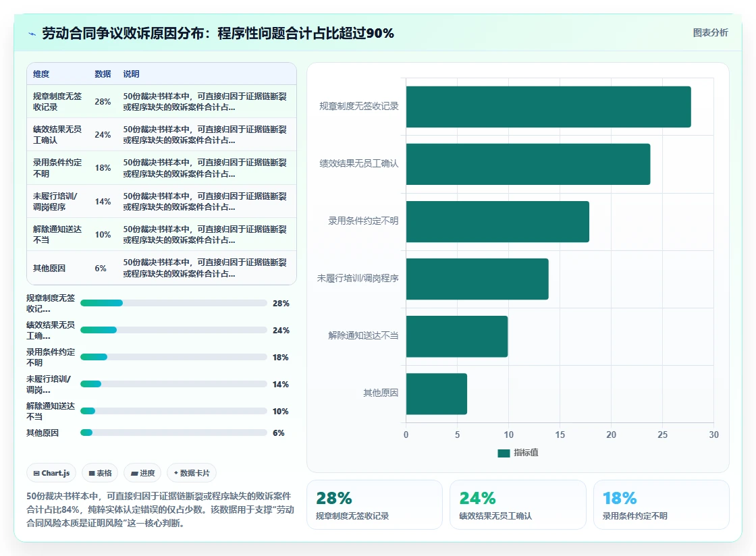Click the 解除通知送达不当 progress bar at 10%
Image resolution: width=756 pixels, height=556 pixels.
[x=173, y=411]
